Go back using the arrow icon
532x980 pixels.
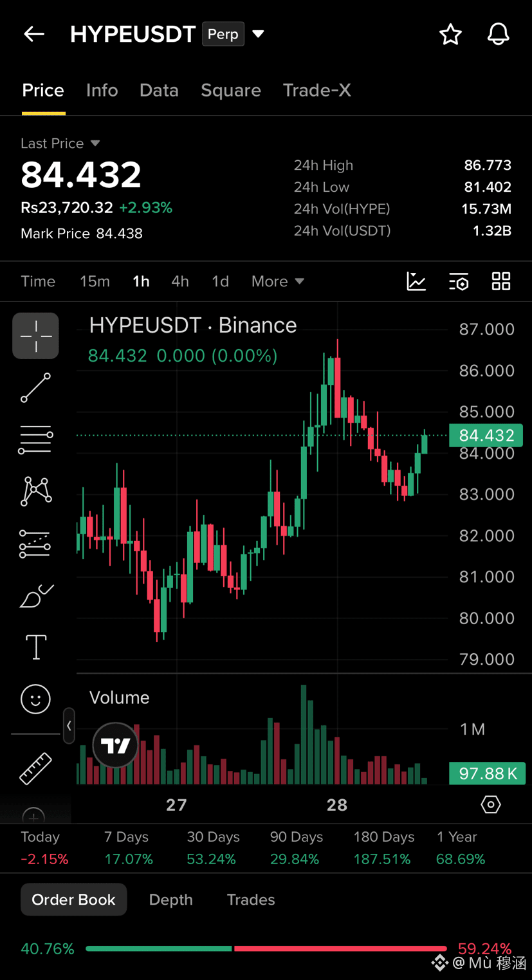coord(34,34)
